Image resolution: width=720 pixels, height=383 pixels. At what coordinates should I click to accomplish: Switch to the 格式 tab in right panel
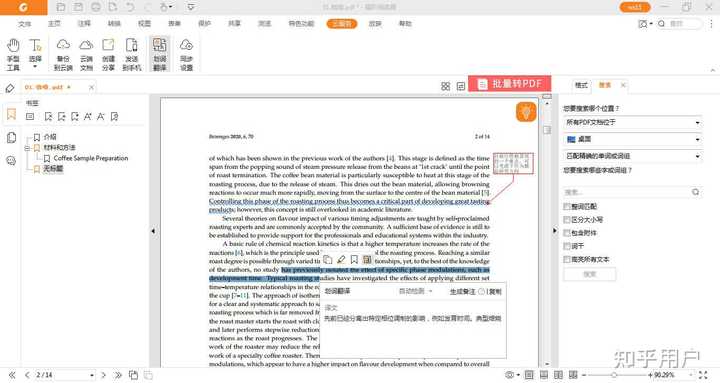tap(581, 85)
